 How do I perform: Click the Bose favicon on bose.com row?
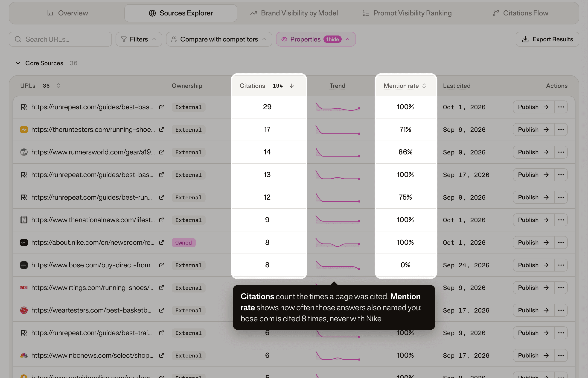24,265
